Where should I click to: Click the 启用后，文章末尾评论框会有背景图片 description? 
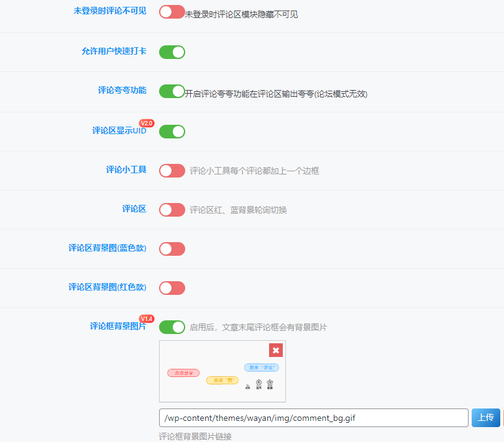click(x=259, y=327)
